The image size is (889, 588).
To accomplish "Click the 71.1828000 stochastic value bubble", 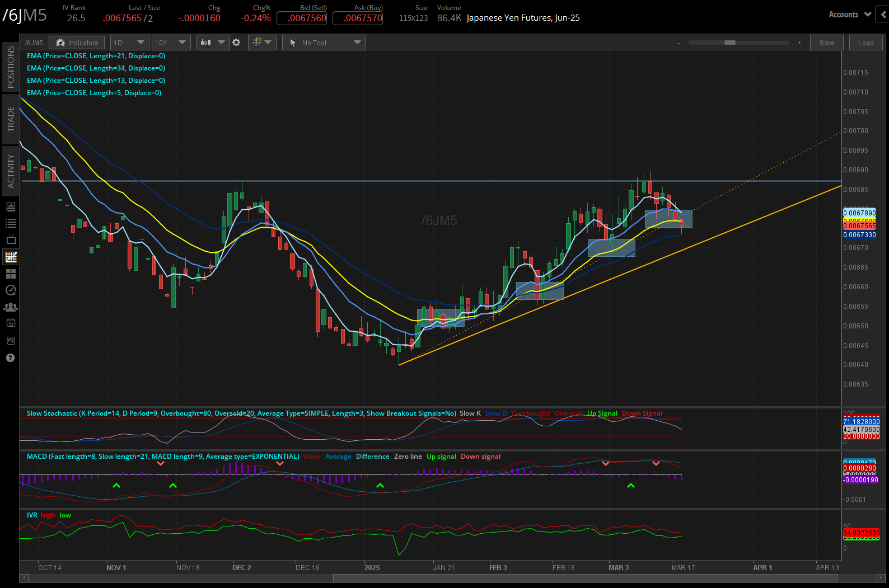I will (861, 422).
